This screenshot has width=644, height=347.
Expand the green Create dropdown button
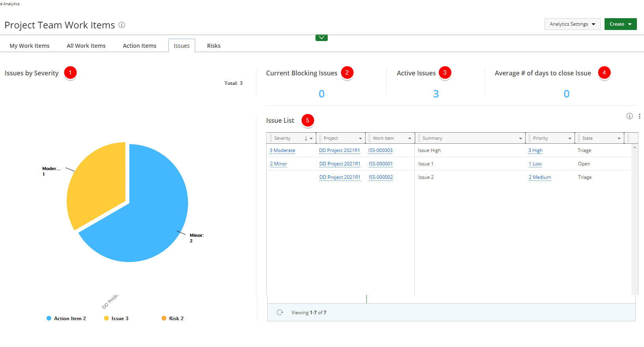(x=620, y=24)
